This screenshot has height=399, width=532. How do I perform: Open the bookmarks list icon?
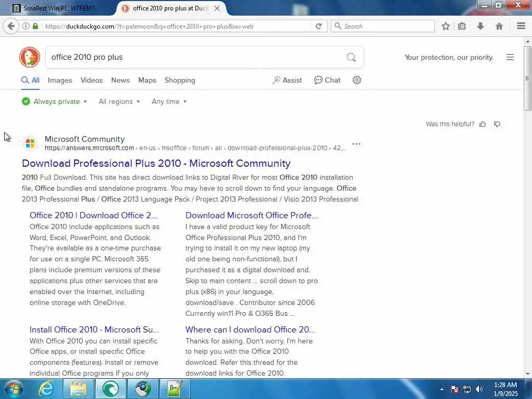(462, 26)
